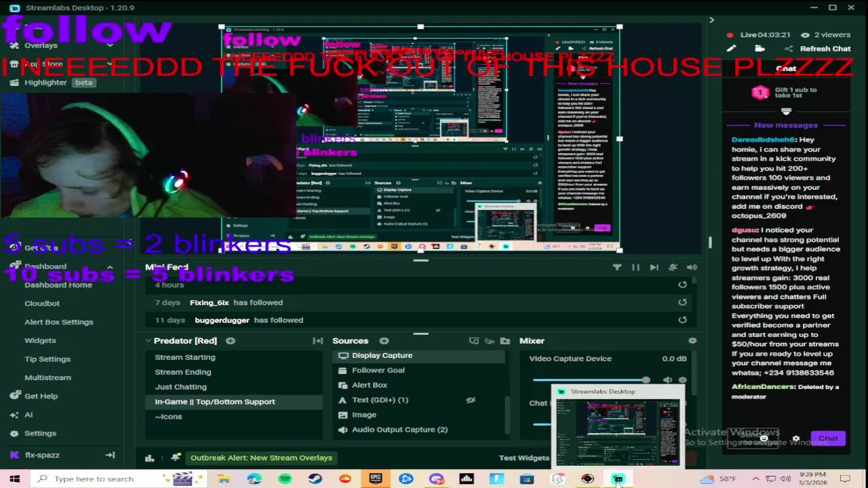868x488 pixels.
Task: Expand the gift sub leaderboard arrow
Action: [x=786, y=111]
